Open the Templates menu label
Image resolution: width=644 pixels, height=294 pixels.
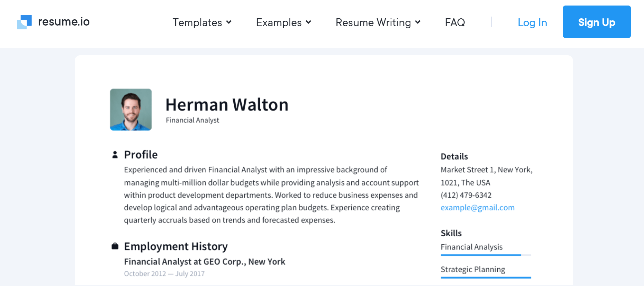197,22
